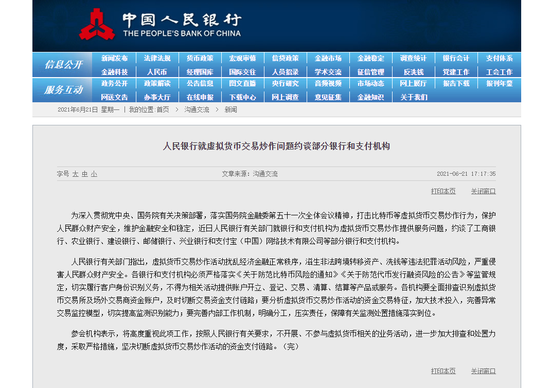Click the bottom 打印本页 print link

coord(443,371)
